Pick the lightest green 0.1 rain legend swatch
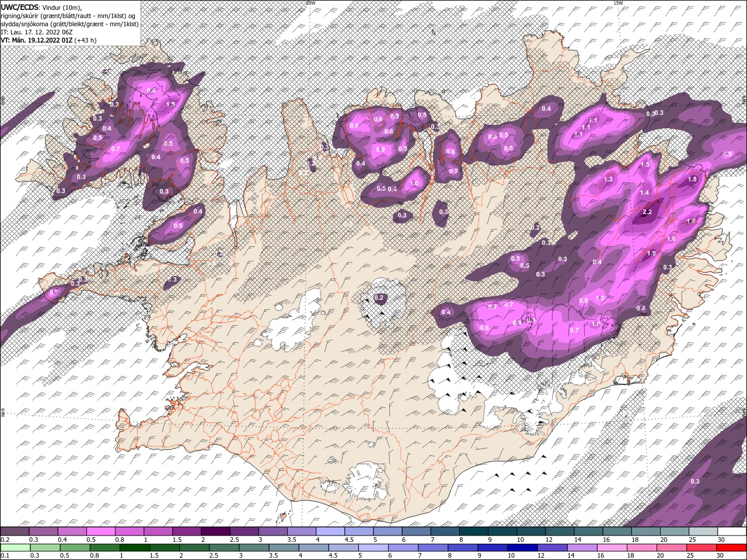The image size is (747, 560). point(15,548)
